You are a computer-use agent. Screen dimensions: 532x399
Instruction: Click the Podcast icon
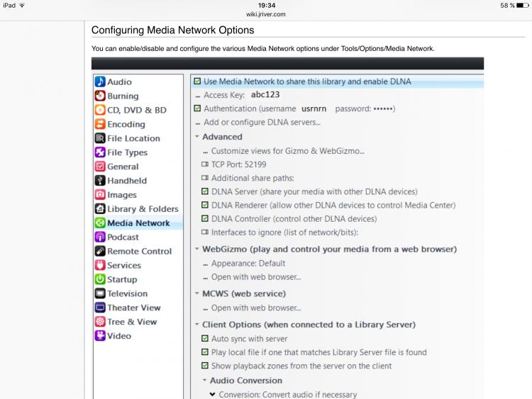100,237
